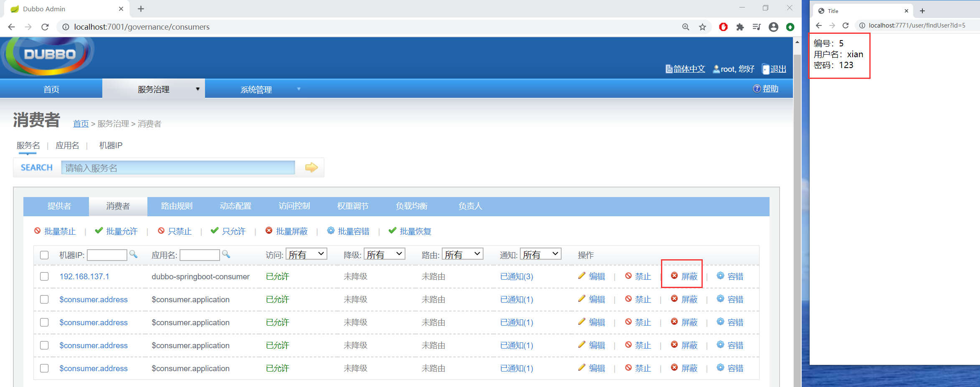Click the 应用名 filter input box
This screenshot has height=387, width=980.
coord(200,255)
